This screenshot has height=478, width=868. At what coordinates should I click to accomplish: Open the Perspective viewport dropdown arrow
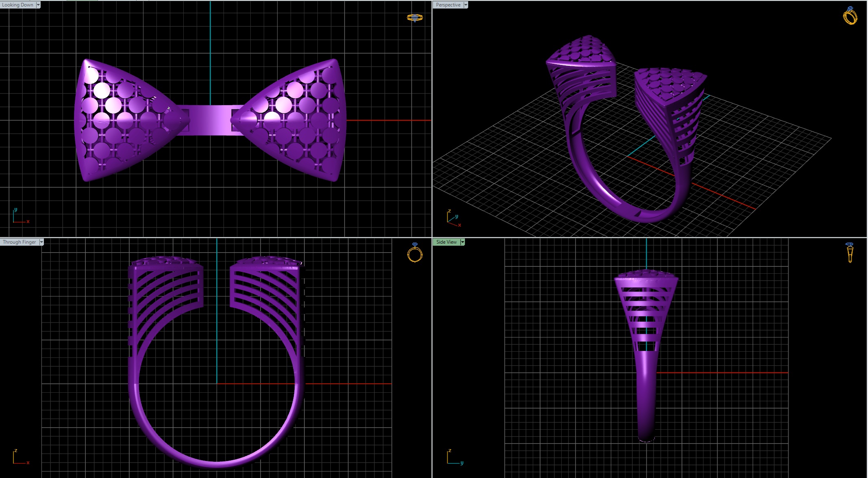[466, 5]
